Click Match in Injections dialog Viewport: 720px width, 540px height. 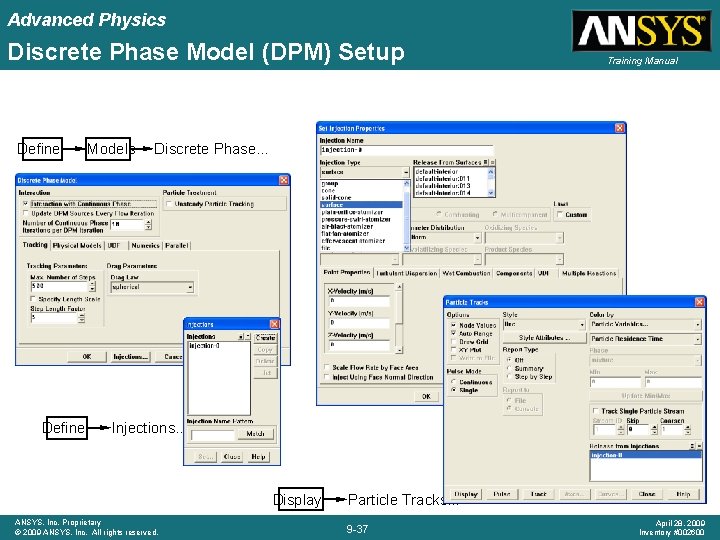(x=255, y=433)
